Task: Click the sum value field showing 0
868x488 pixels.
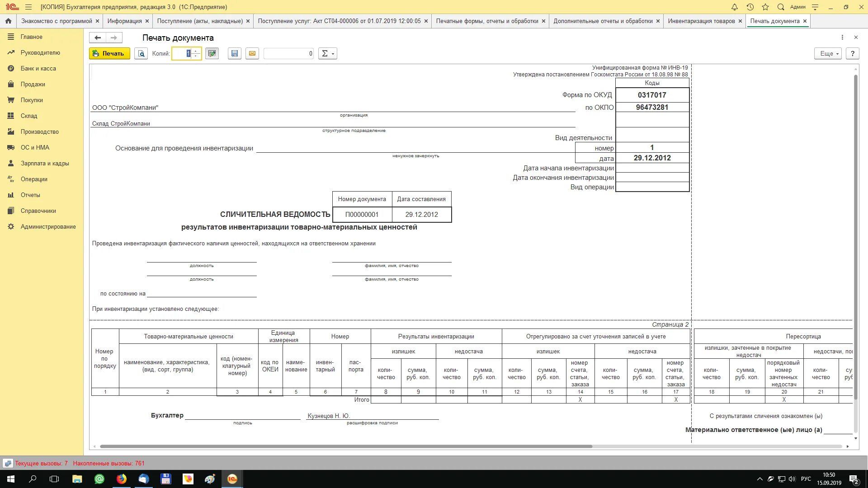Action: point(288,53)
